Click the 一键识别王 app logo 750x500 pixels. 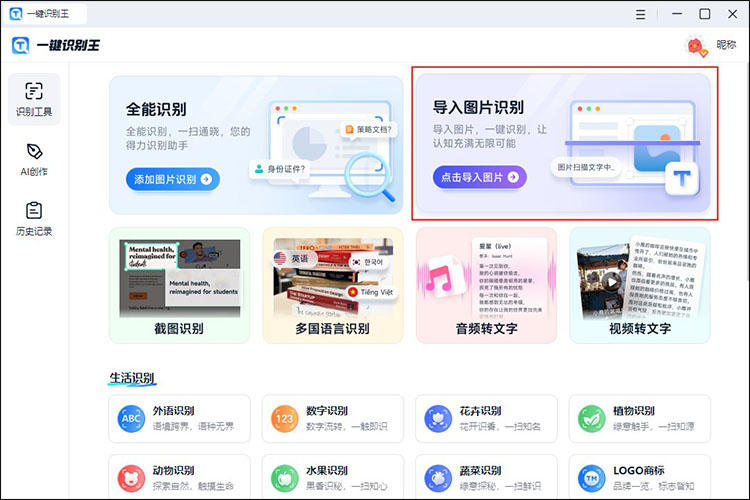coord(20,45)
